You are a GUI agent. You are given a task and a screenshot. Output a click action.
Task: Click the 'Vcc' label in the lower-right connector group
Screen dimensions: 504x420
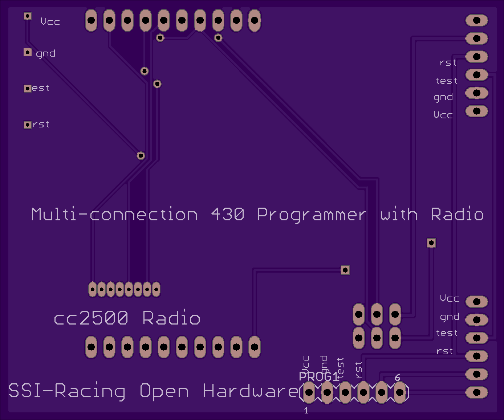point(450,298)
